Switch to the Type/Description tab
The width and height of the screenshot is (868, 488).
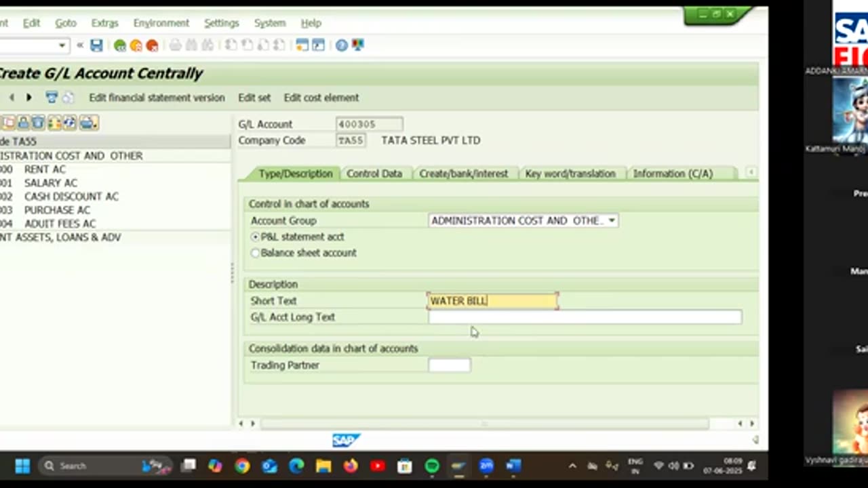click(295, 174)
